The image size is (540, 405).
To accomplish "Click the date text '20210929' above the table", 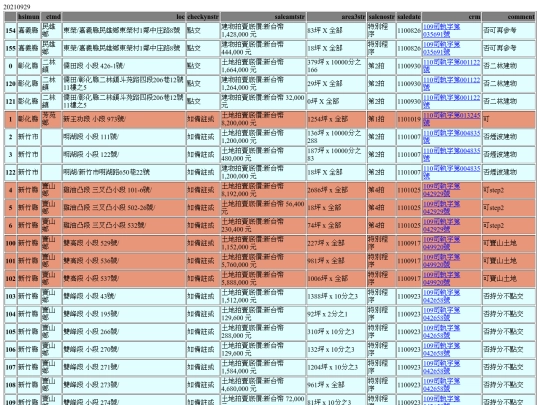I will pos(17,7).
